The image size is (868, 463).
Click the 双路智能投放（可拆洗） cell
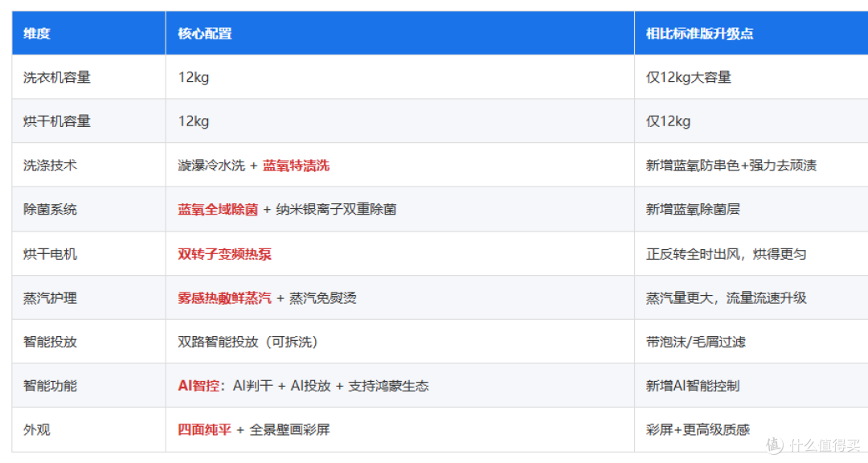pyautogui.click(x=399, y=342)
